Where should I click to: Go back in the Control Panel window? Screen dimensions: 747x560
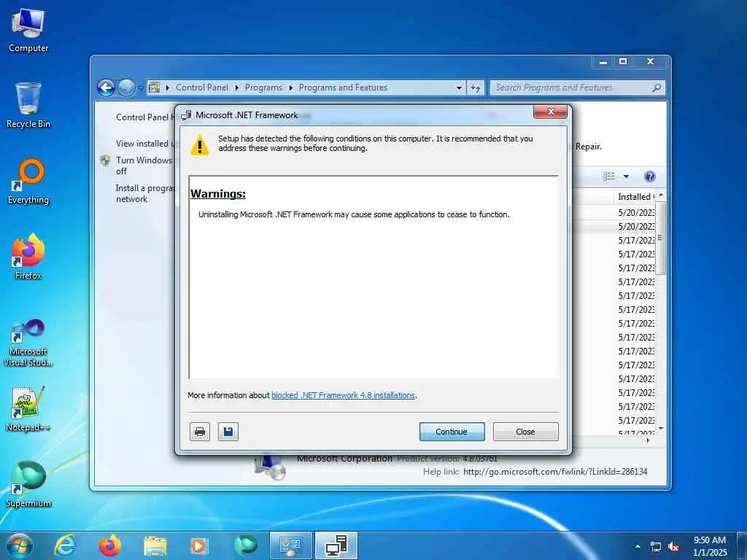(x=107, y=87)
